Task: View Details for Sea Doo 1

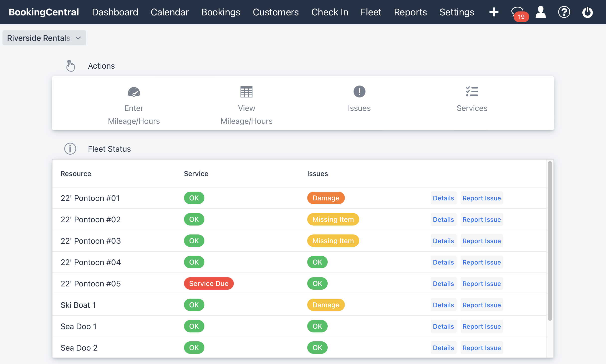Action: pyautogui.click(x=443, y=326)
